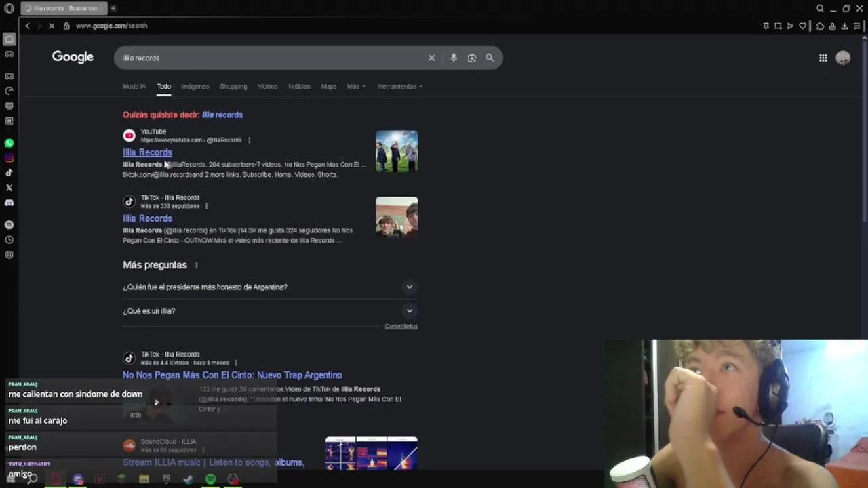This screenshot has height=488, width=868.
Task: Open the sidebar home icon
Action: 9,39
